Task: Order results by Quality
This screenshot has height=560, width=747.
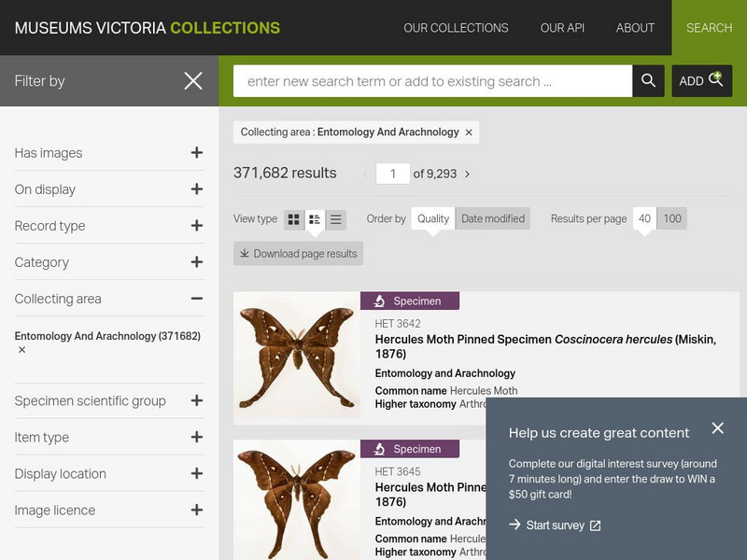Action: [x=433, y=218]
